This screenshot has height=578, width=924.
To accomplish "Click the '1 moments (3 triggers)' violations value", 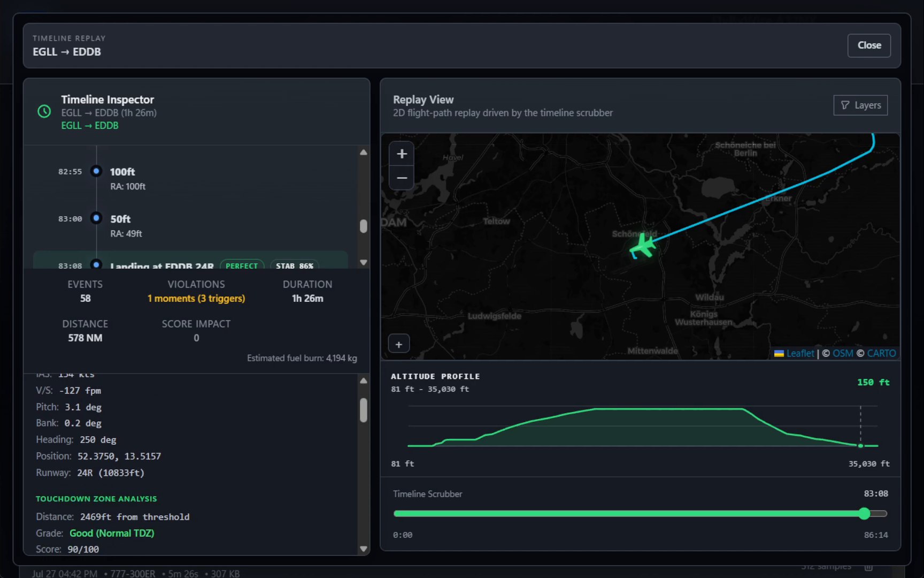I will tap(196, 298).
